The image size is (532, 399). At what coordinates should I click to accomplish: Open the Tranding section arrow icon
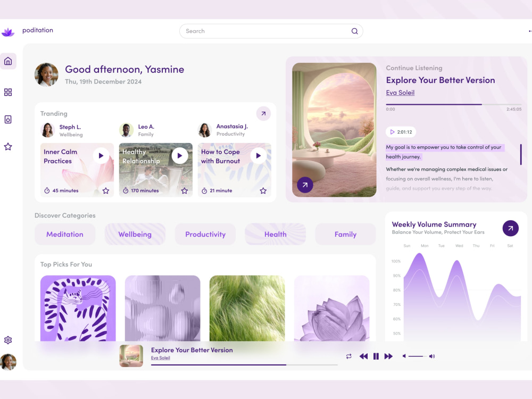263,114
